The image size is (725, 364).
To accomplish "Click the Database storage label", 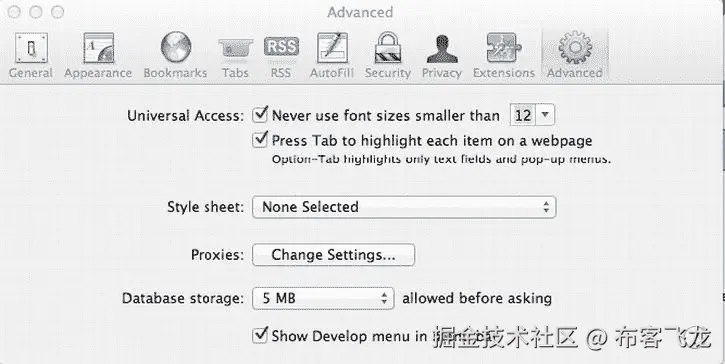I will (x=183, y=298).
